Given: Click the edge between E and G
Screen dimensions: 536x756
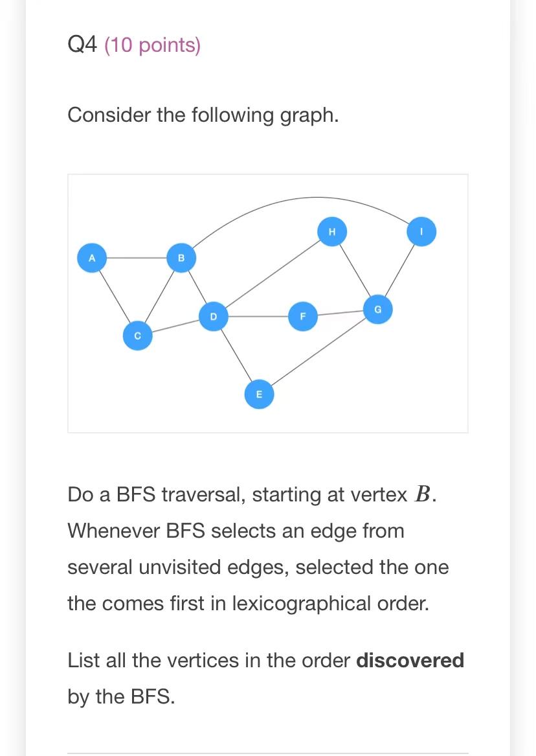Looking at the screenshot, I should (x=318, y=352).
